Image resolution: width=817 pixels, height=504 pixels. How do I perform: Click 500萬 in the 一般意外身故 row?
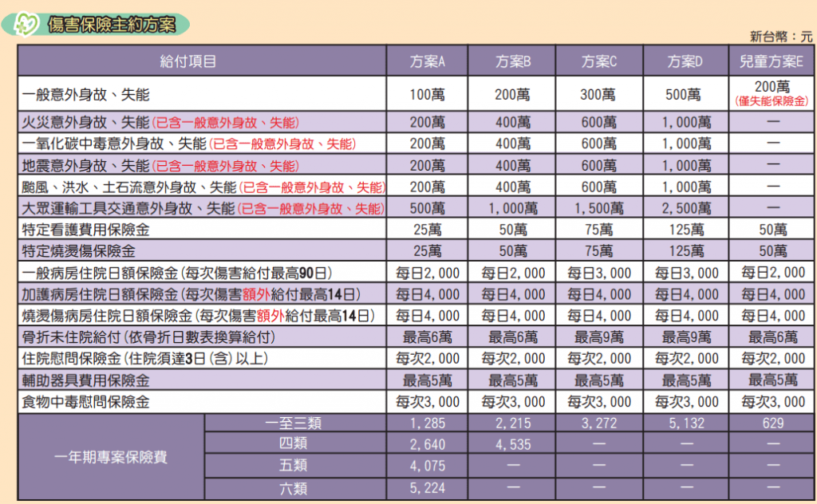(x=683, y=94)
